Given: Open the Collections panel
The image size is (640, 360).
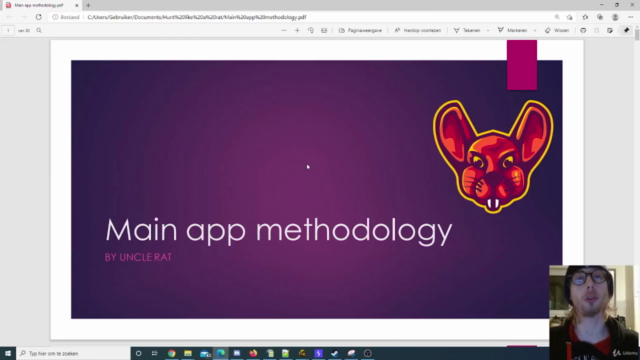Looking at the screenshot, I should [600, 17].
